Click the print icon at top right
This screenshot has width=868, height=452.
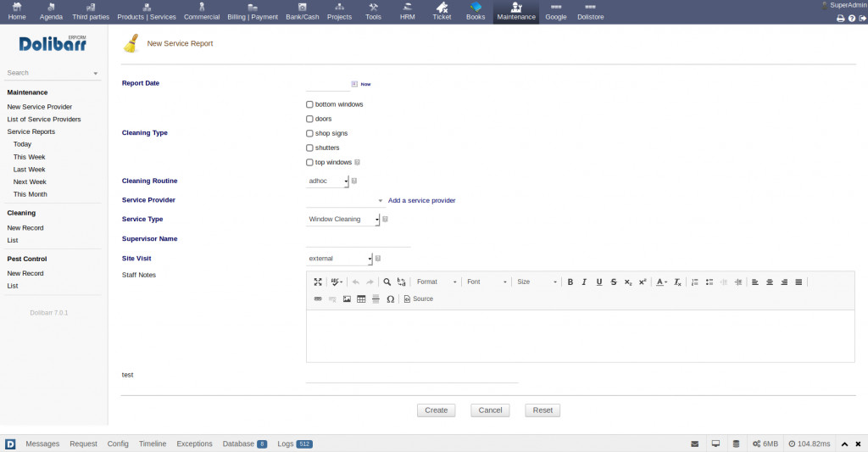tap(840, 18)
